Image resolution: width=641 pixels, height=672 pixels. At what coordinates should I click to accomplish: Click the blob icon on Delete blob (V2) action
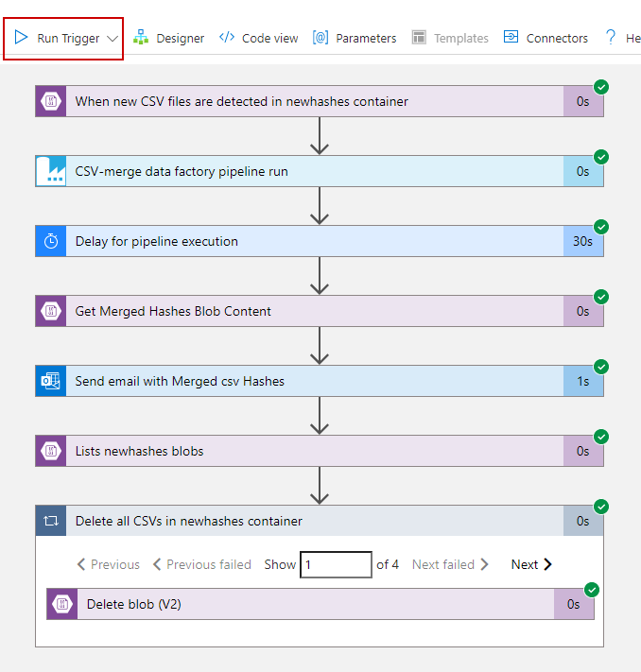tap(62, 604)
